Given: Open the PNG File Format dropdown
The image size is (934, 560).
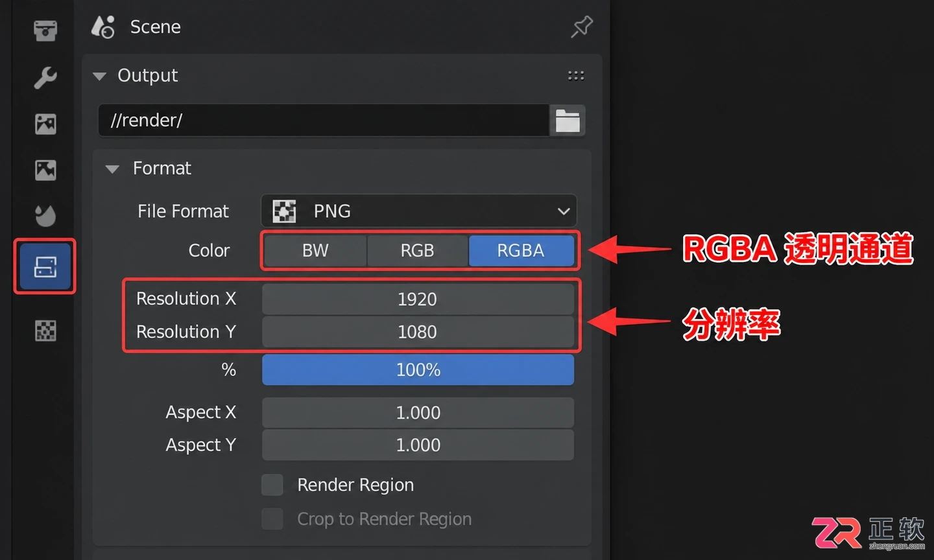Looking at the screenshot, I should tap(418, 211).
